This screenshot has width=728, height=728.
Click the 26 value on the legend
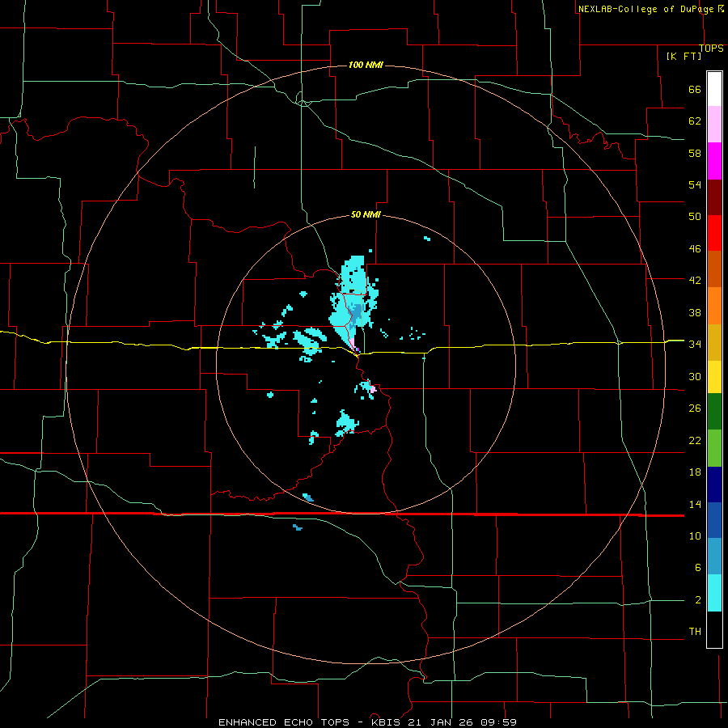point(695,408)
